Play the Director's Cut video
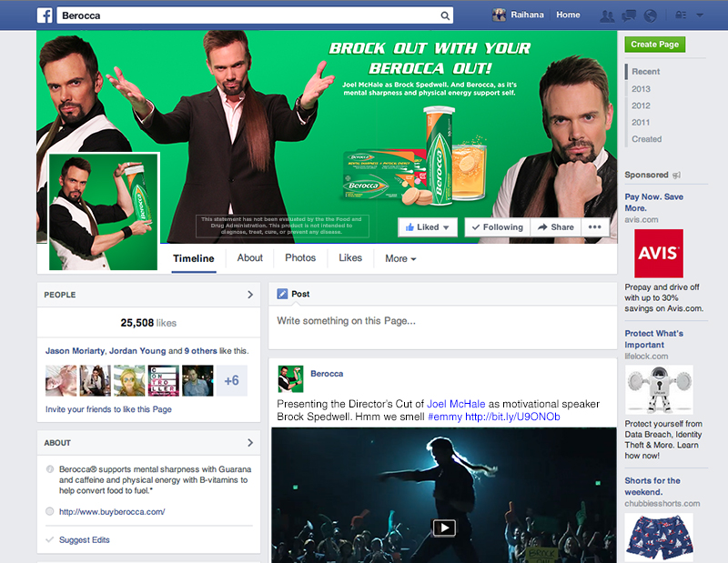This screenshot has width=728, height=563. coord(444,528)
